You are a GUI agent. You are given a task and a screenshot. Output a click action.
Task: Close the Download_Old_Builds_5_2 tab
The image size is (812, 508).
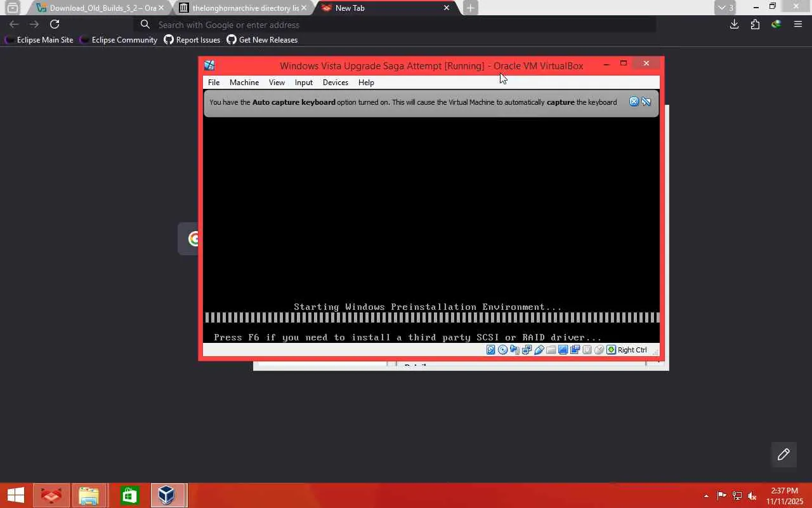[x=161, y=8]
